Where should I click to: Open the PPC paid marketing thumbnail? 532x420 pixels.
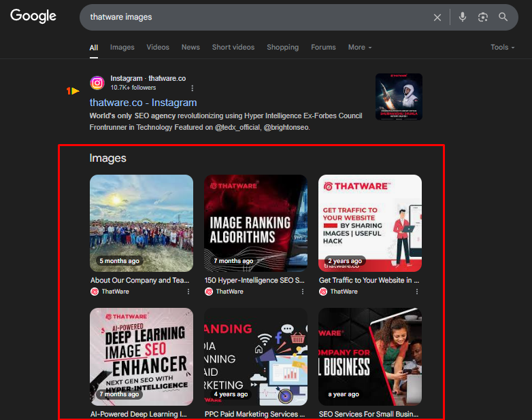pyautogui.click(x=256, y=357)
